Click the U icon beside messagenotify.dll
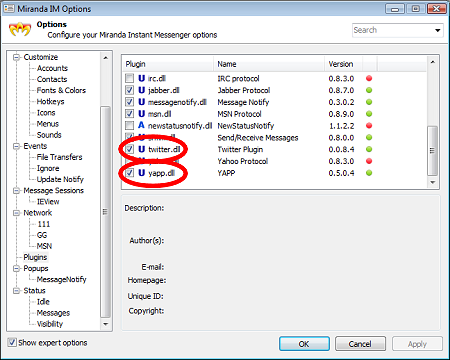This screenshot has width=450, height=360. point(142,102)
